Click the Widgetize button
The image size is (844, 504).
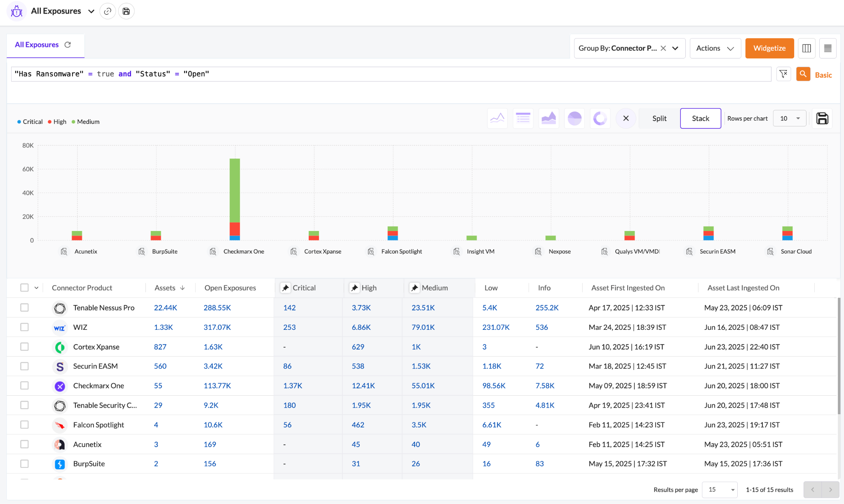(x=769, y=48)
